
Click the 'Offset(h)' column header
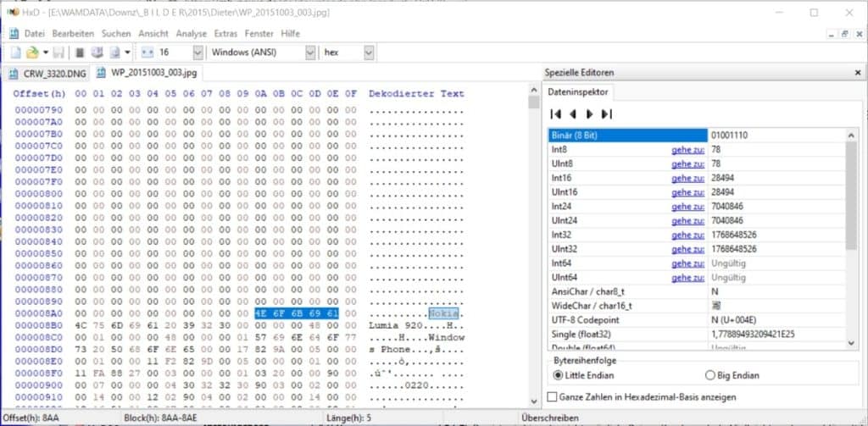pyautogui.click(x=39, y=94)
